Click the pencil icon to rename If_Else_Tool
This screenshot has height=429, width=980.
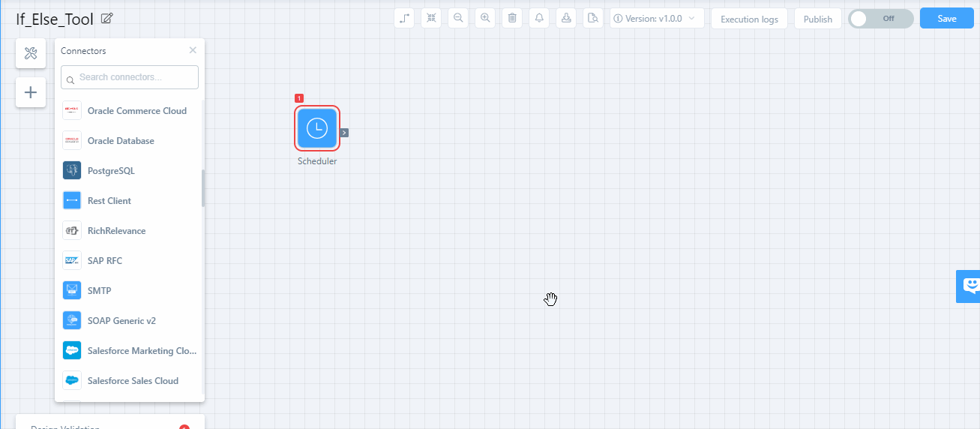[x=106, y=19]
